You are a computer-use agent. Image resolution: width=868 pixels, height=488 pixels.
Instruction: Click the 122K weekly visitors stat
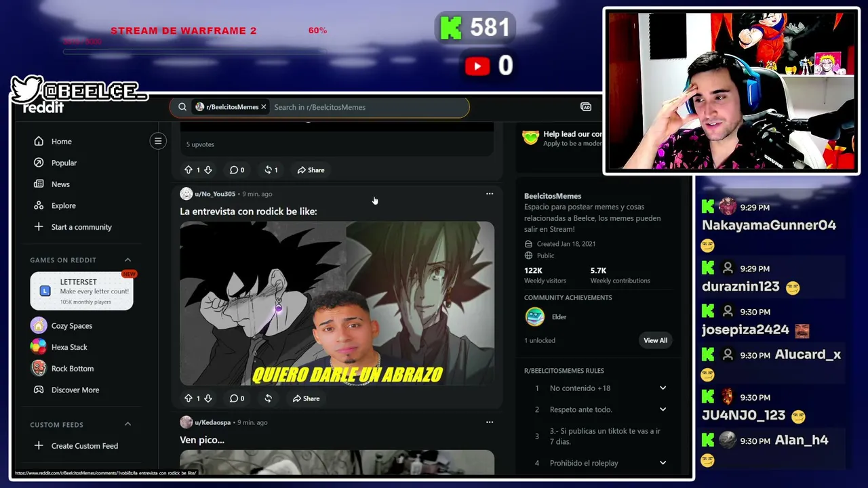tap(545, 275)
